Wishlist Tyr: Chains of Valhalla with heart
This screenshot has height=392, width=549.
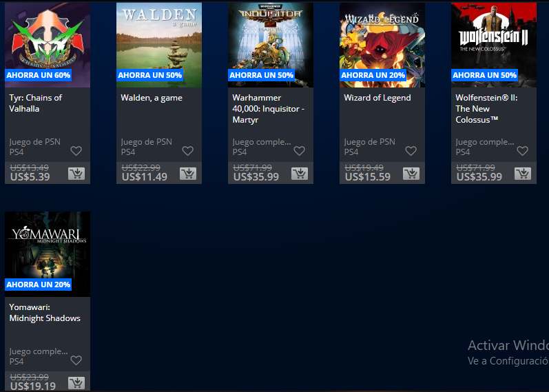(76, 151)
